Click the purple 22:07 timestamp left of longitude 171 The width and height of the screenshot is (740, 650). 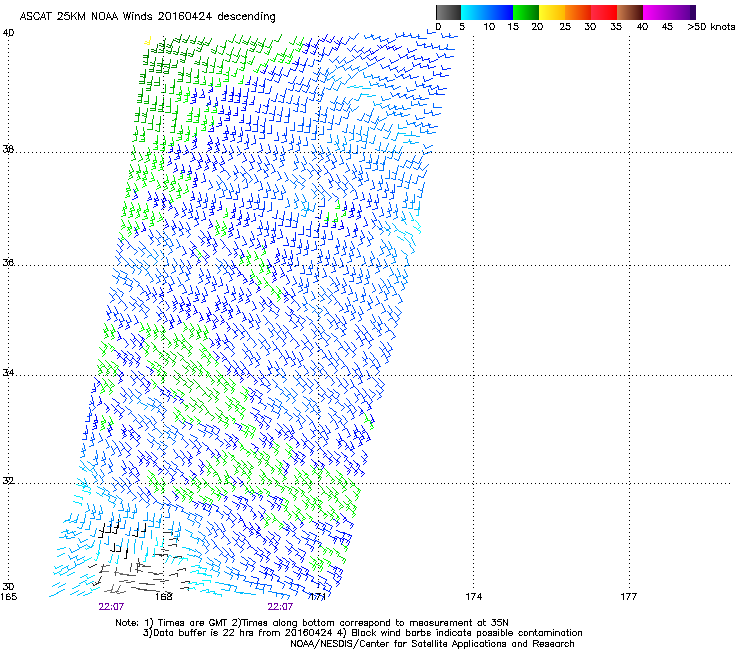[280, 607]
